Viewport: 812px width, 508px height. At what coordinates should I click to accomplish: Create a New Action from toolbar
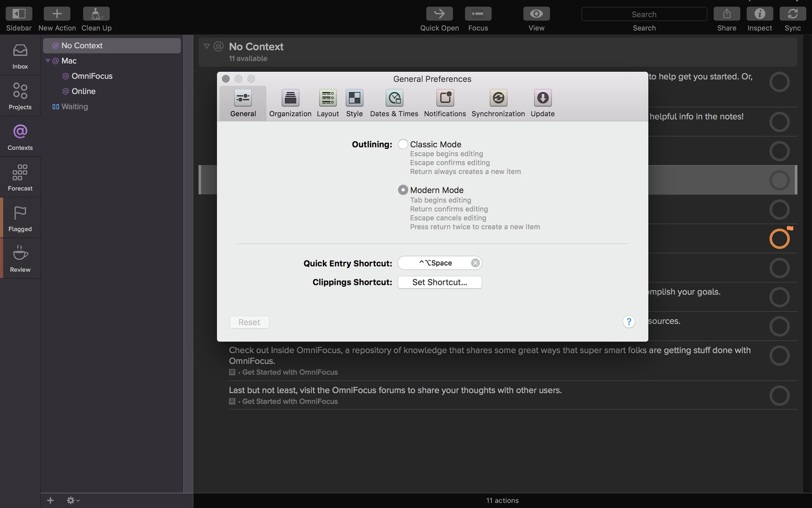57,14
